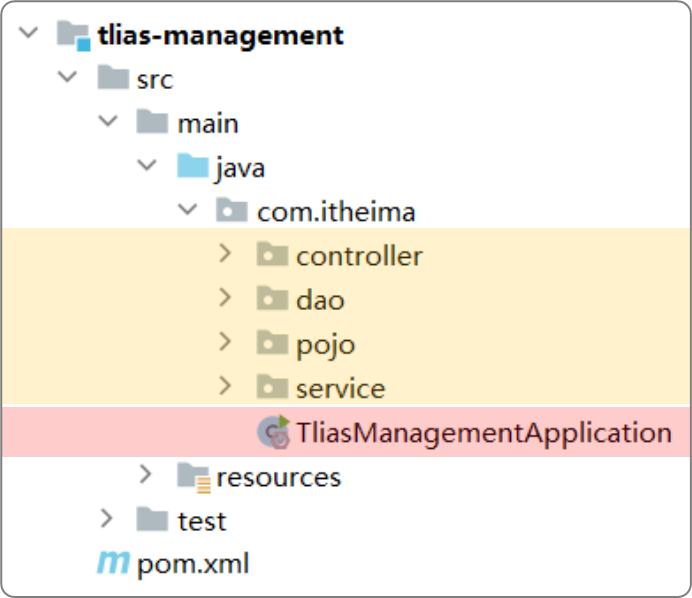The width and height of the screenshot is (692, 598).
Task: Expand the service package arrow
Action: pyautogui.click(x=225, y=387)
